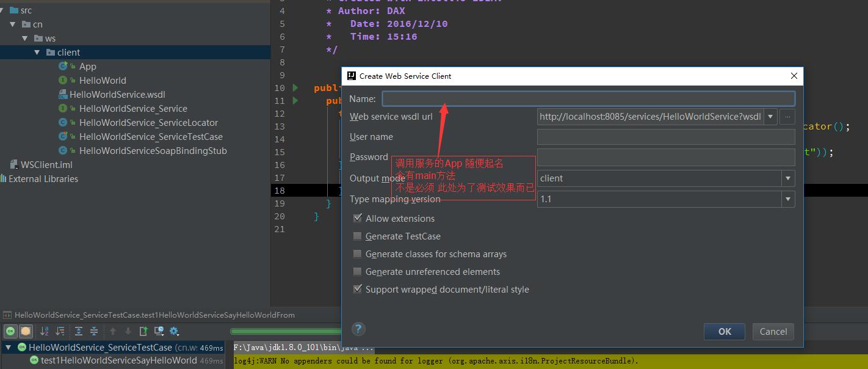Screen dimensions: 868x369
Task: Collapse the HelloWorldService_ServiceTestCase test node
Action: click(x=9, y=347)
